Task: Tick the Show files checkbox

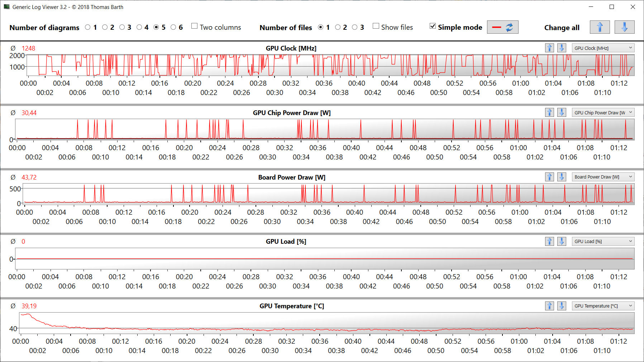Action: coord(376,26)
